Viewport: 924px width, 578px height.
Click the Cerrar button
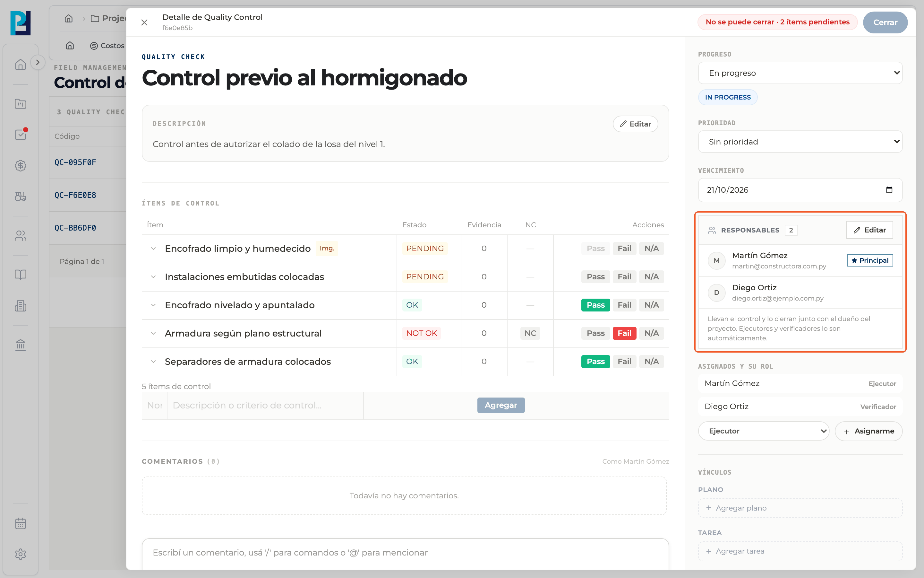tap(885, 22)
